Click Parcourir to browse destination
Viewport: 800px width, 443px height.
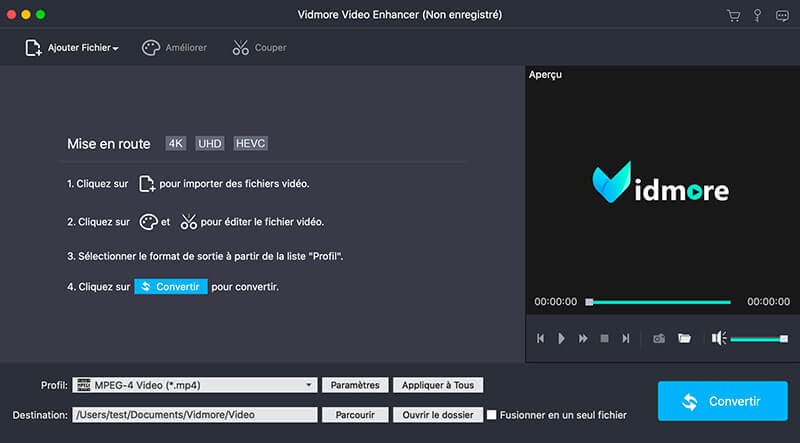355,415
